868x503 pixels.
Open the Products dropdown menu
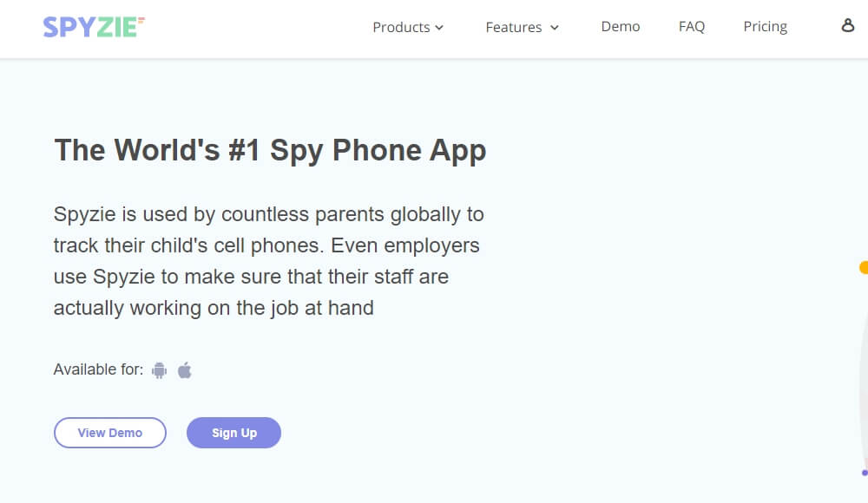pyautogui.click(x=402, y=27)
